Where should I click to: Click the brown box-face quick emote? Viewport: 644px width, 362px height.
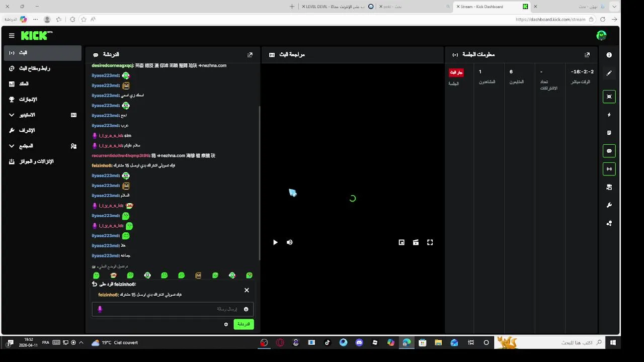198,276
